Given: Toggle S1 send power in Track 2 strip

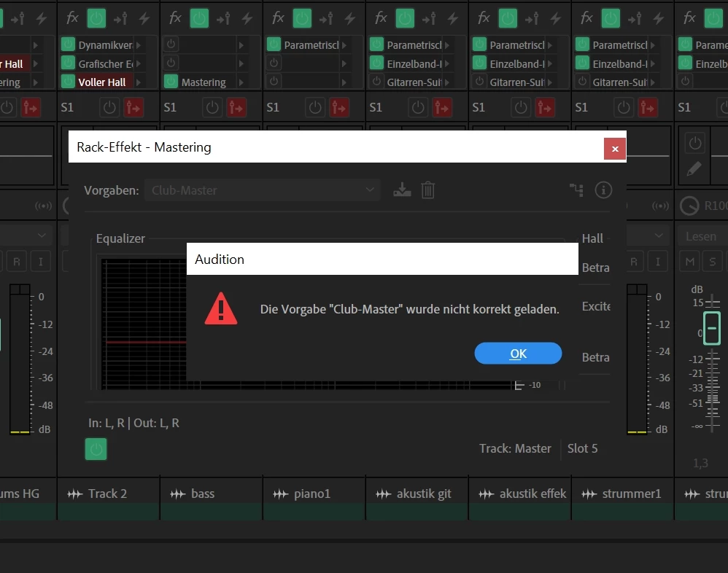Looking at the screenshot, I should click(109, 108).
